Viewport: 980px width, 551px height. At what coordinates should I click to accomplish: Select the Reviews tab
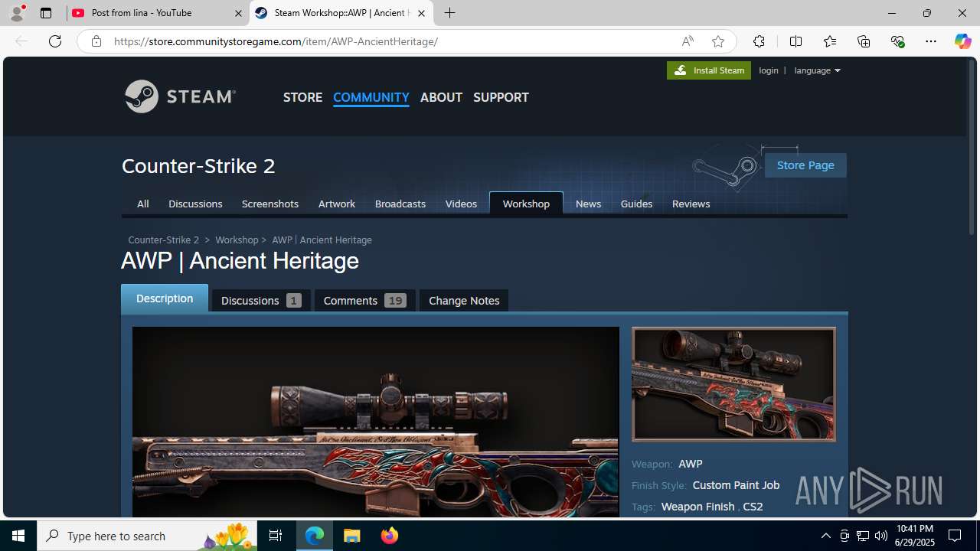pyautogui.click(x=691, y=204)
